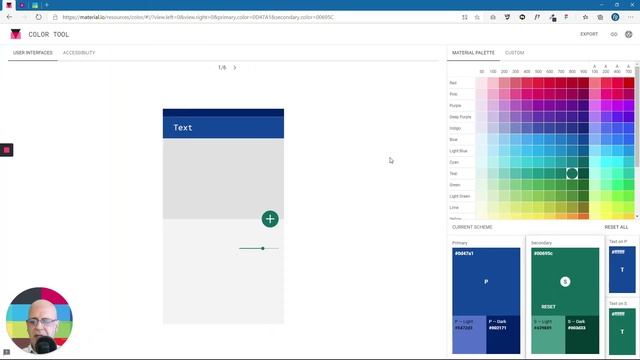Go back using browser back arrow

[9, 17]
